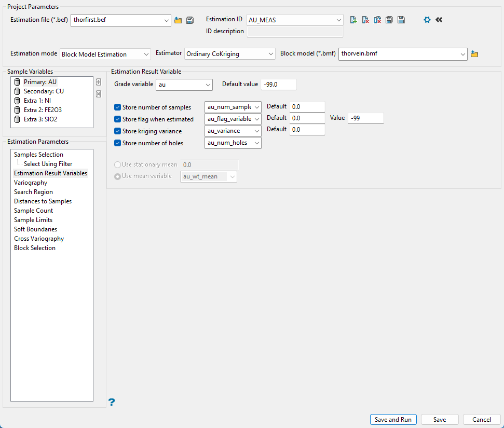Viewport: 504px width, 428px height.
Task: Expand the Estimation mode dropdown
Action: (x=105, y=54)
